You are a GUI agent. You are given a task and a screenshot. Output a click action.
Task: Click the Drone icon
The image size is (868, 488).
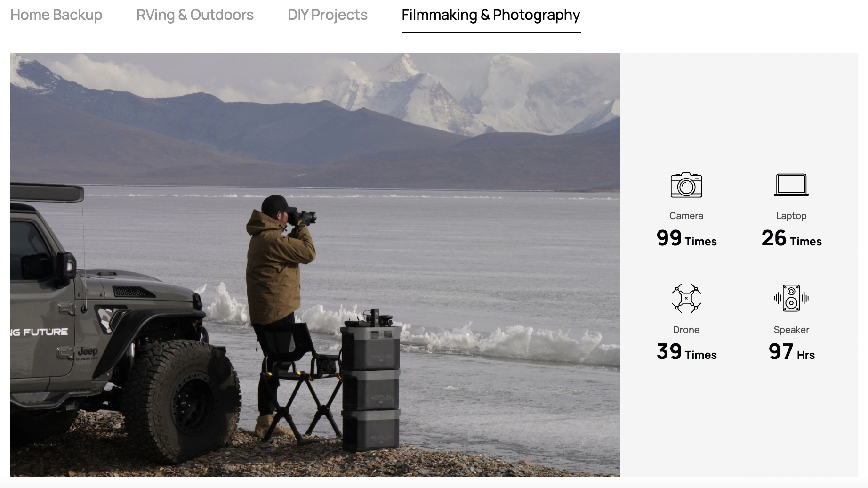[686, 298]
